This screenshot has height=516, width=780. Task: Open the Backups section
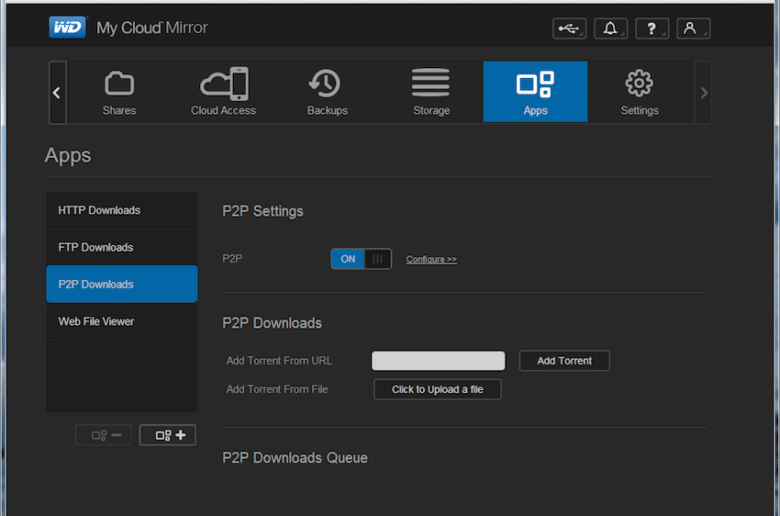327,92
